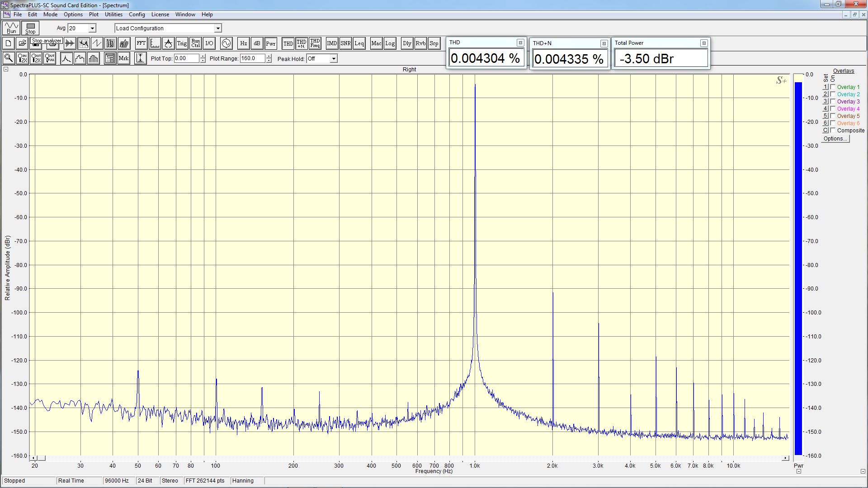Select the magnifier zoom tool
This screenshot has height=488, width=868.
pyautogui.click(x=8, y=58)
